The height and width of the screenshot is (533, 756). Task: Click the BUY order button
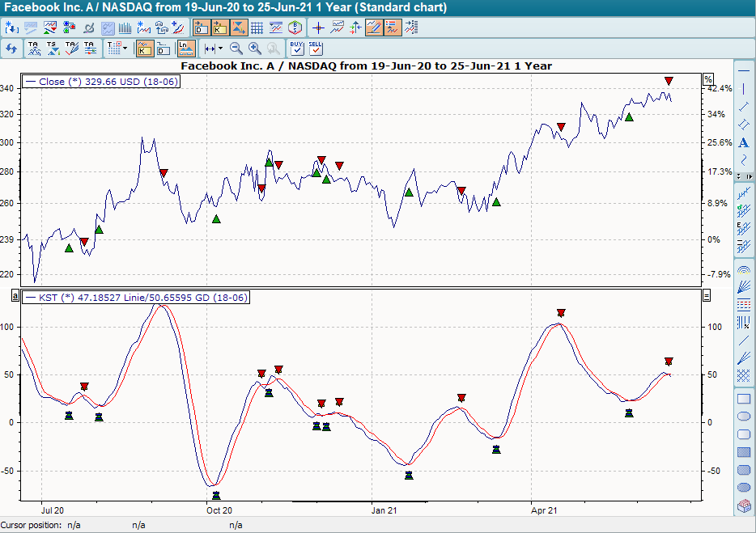point(295,47)
